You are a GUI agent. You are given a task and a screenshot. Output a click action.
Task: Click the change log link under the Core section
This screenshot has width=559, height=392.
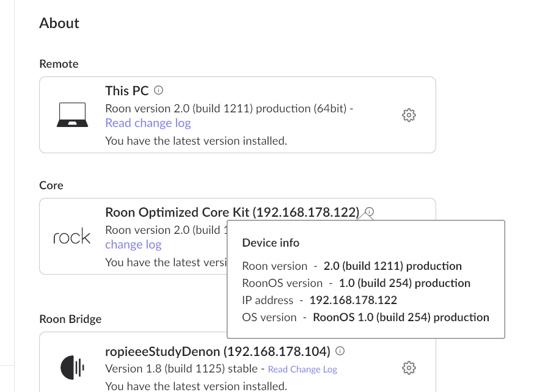[133, 244]
